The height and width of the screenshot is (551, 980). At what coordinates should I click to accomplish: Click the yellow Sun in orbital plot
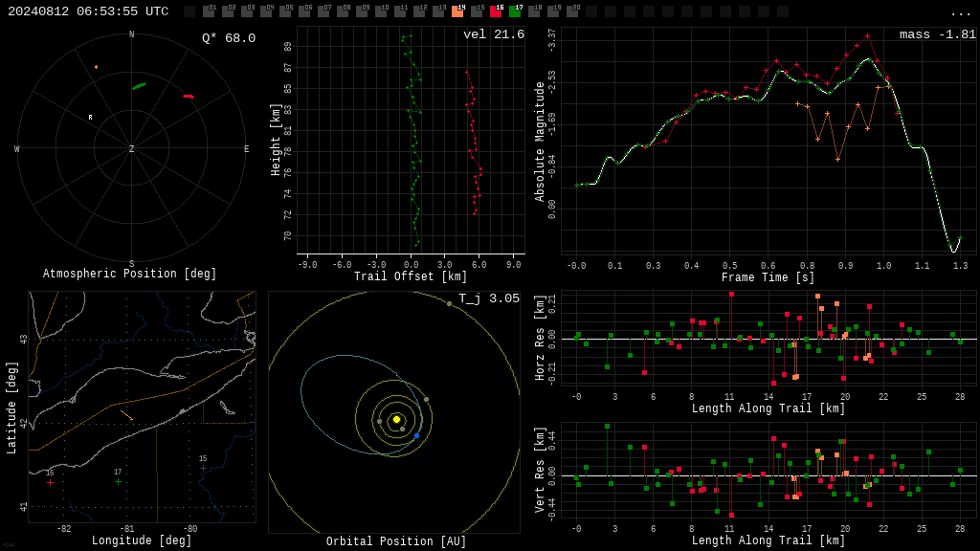coord(396,419)
